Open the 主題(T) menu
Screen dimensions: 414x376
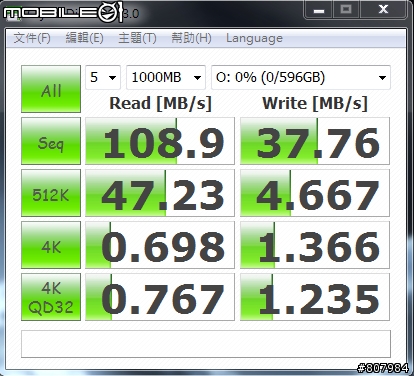pyautogui.click(x=137, y=38)
